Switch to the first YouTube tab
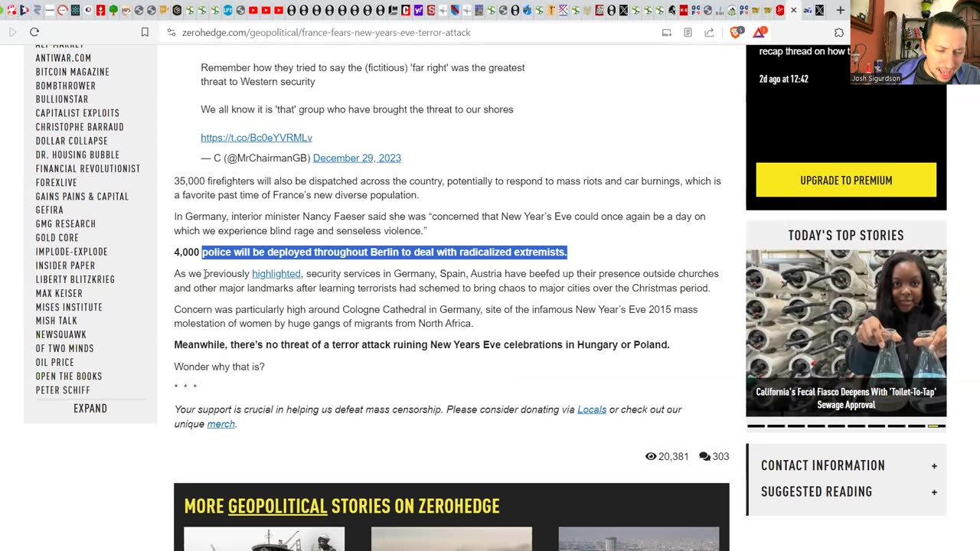Image resolution: width=980 pixels, height=551 pixels. coord(253,10)
